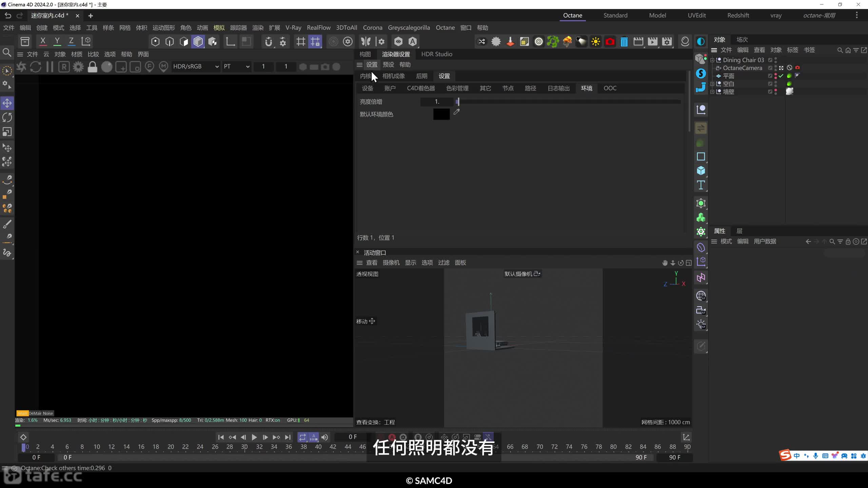The image size is (868, 488).
Task: Click the eyedropper next to default environment color
Action: pyautogui.click(x=456, y=112)
